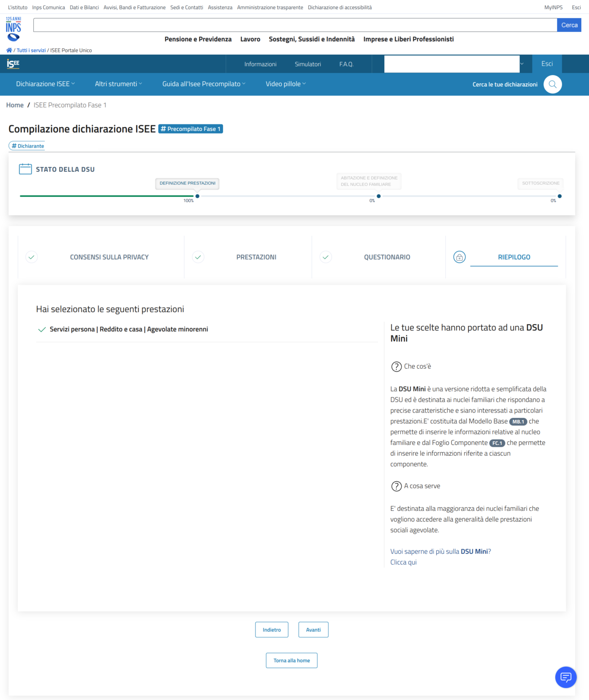Open the user dropdown arrow beside Esci
This screenshot has height=700, width=589.
[x=522, y=64]
